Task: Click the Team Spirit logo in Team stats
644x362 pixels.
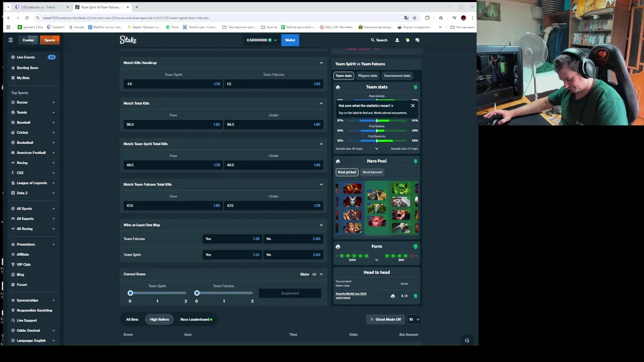Action: pyautogui.click(x=338, y=87)
